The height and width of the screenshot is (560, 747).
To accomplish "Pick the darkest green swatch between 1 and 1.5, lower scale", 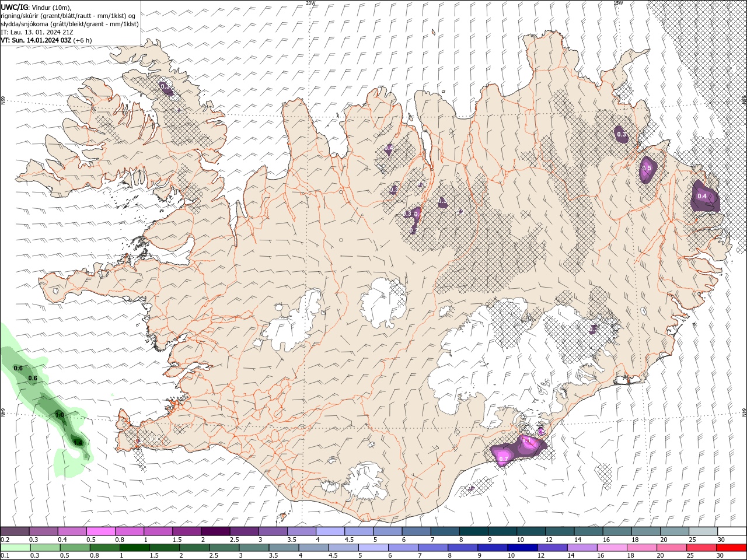I will [x=134, y=548].
